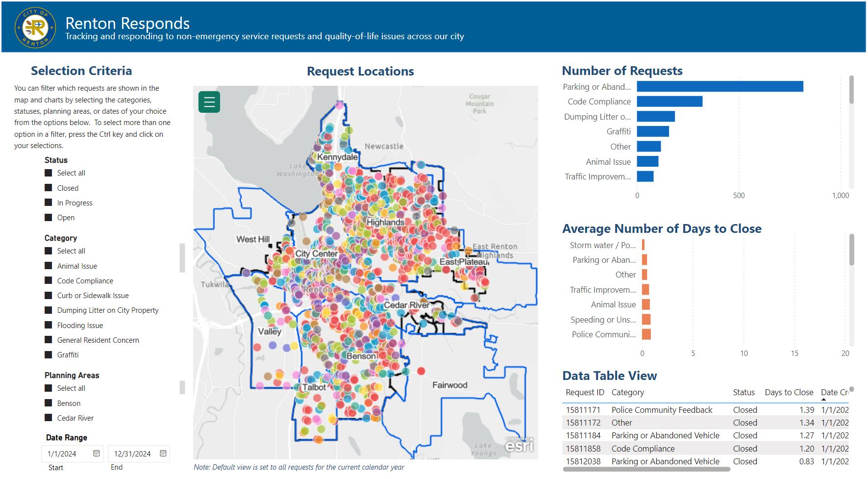
Task: Click the West Hill map label
Action: [253, 239]
